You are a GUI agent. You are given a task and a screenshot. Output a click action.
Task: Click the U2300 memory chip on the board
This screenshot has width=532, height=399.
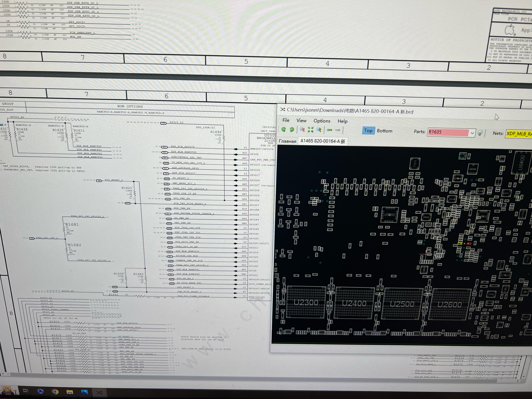tap(306, 302)
